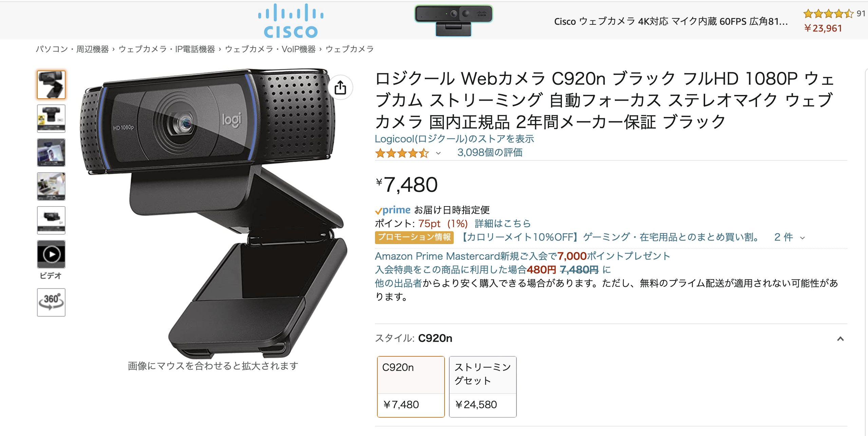This screenshot has width=868, height=436.
Task: Select the second webcam packaging thumbnail
Action: (51, 119)
